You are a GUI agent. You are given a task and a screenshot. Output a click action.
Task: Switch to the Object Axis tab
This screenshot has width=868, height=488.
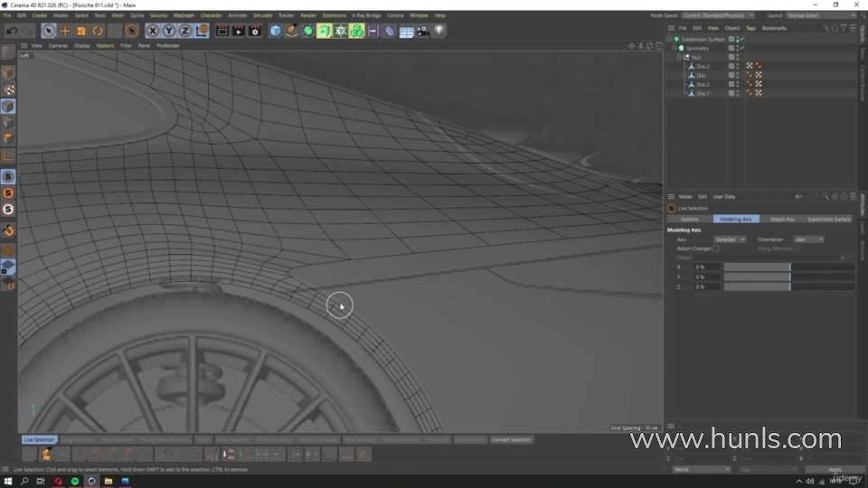coord(782,219)
